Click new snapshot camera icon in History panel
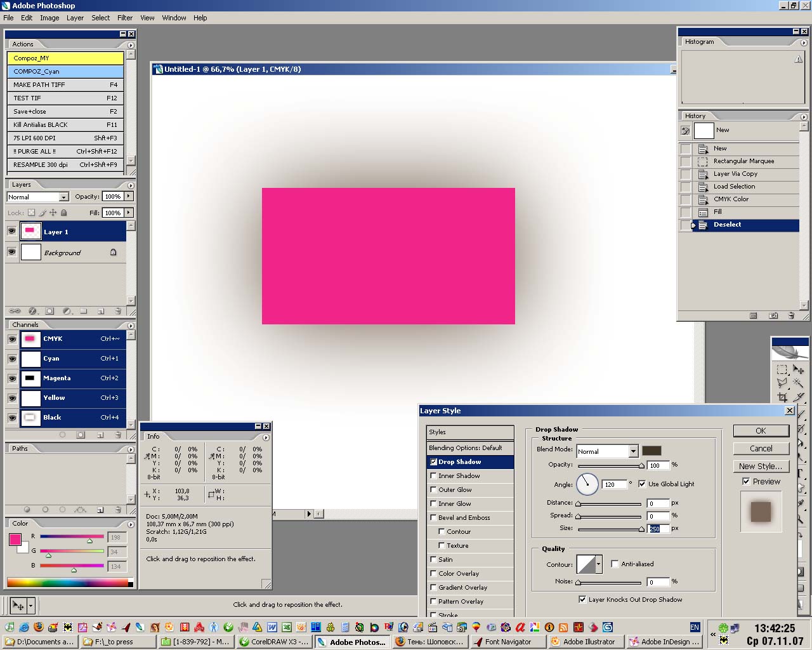812x650 pixels. point(773,315)
